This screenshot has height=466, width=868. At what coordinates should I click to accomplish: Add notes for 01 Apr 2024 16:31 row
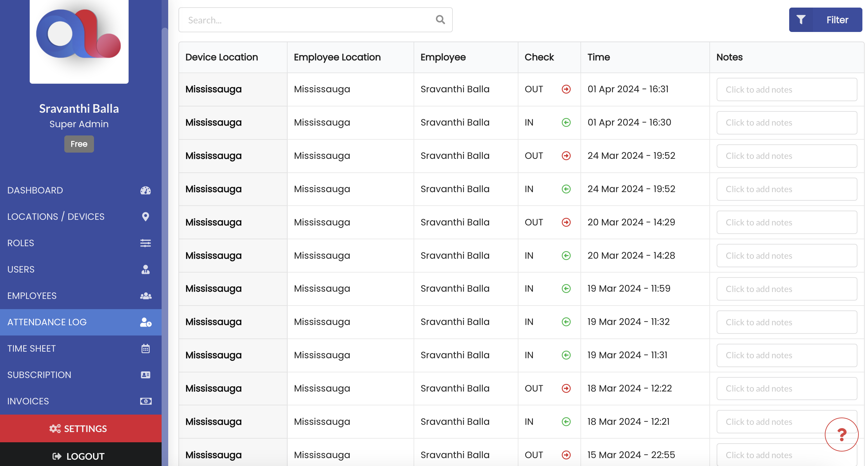click(787, 90)
